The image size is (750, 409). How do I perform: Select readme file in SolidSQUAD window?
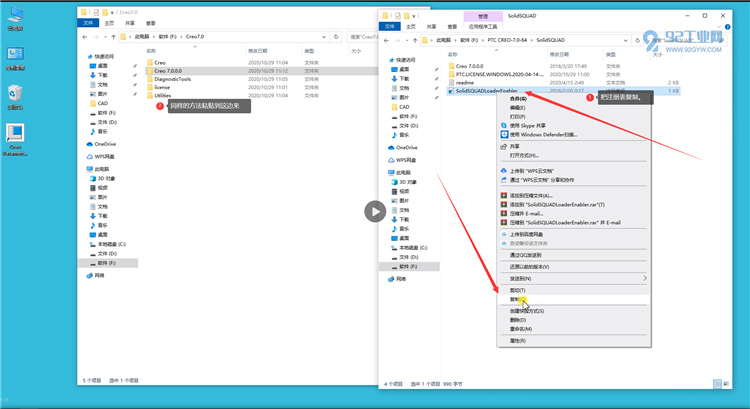(464, 82)
